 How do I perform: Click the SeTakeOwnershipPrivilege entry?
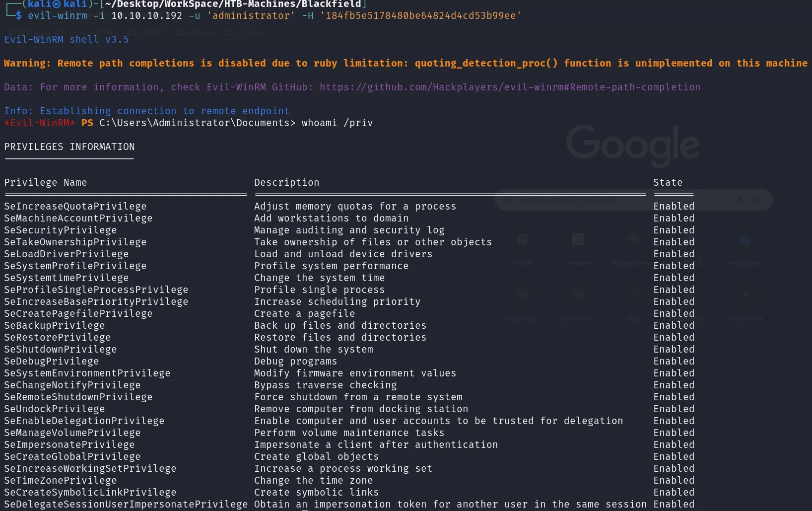point(75,242)
